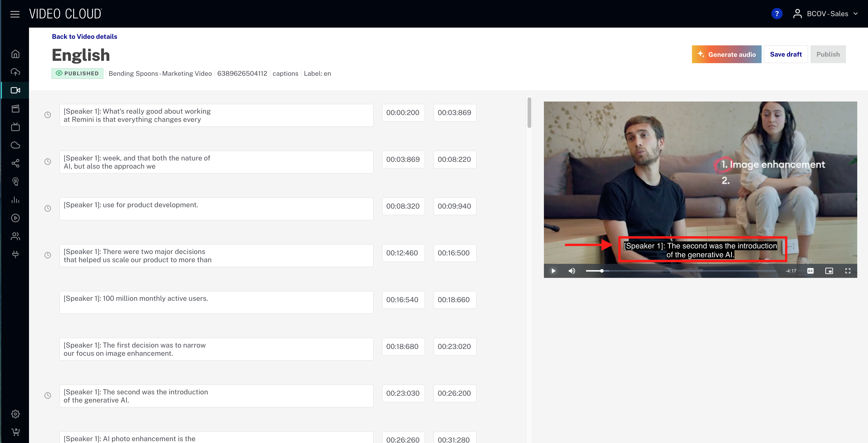Open Analytics via the bar chart icon
Viewport: 868px width, 443px height.
point(15,200)
